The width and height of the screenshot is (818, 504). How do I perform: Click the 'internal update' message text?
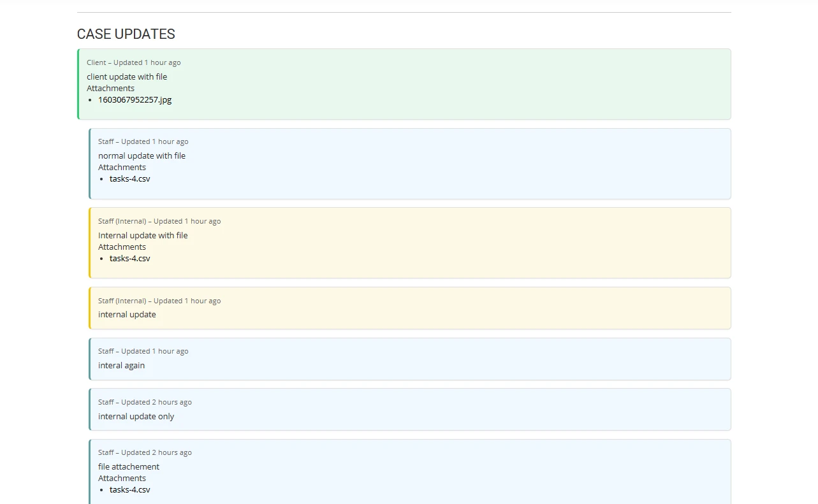pyautogui.click(x=127, y=315)
